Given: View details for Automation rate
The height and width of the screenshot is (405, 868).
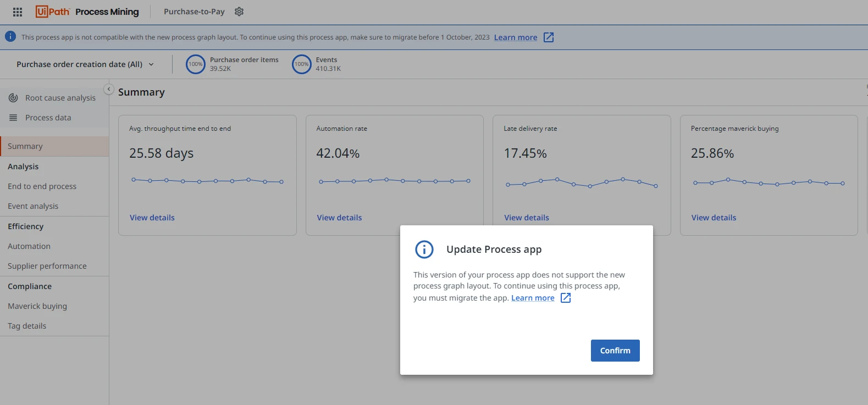Looking at the screenshot, I should click(339, 218).
